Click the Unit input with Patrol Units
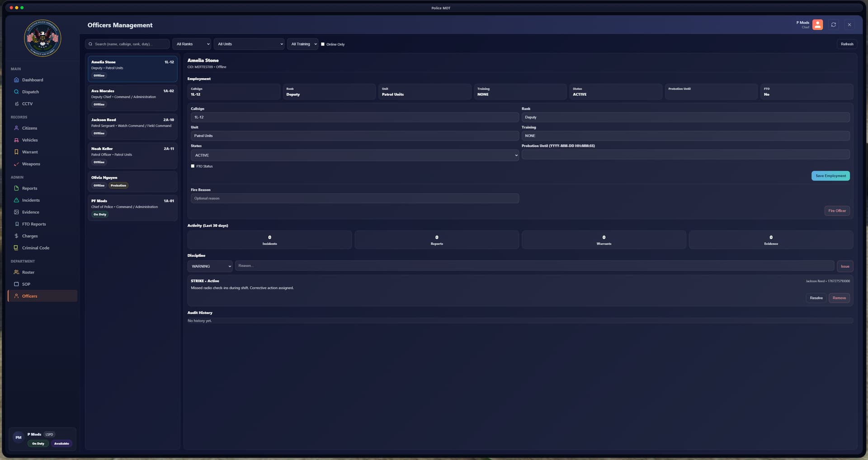 click(355, 136)
